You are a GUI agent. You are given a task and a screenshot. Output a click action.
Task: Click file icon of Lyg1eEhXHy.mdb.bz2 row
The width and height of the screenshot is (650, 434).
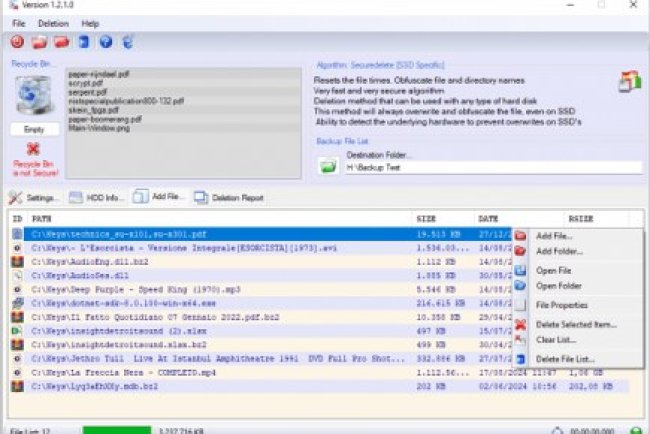[x=17, y=386]
